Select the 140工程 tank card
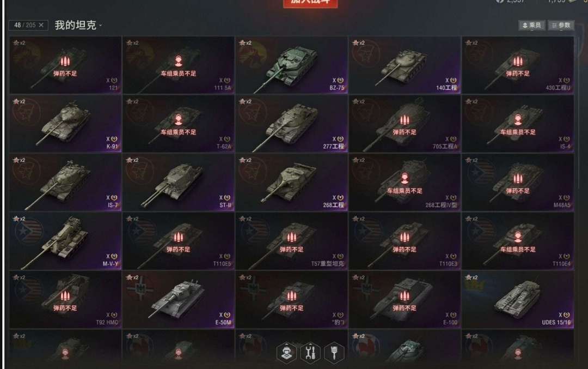 click(405, 65)
